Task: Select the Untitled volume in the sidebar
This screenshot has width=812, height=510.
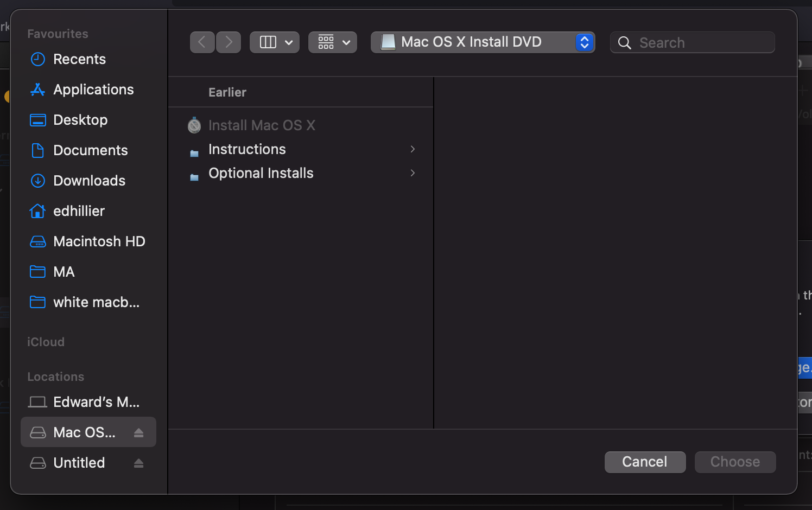Action: tap(88, 463)
